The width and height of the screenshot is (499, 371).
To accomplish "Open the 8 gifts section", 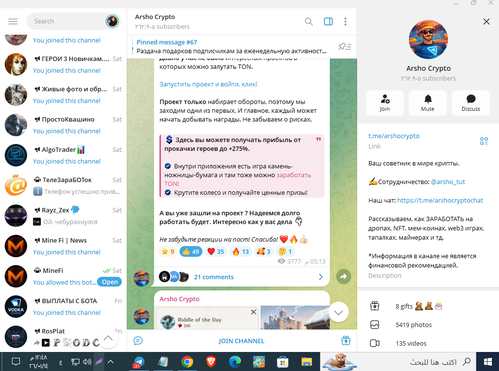I will (x=428, y=306).
